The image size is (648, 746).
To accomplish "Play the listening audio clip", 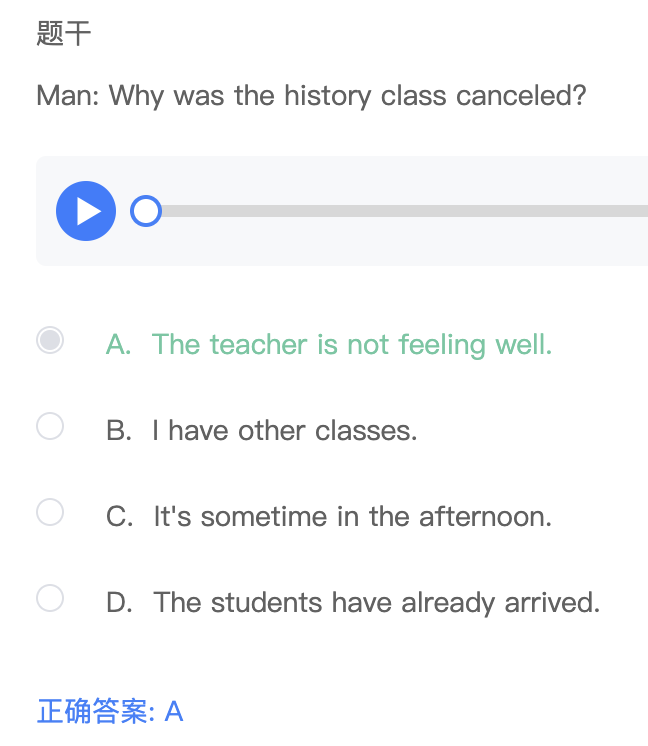I will click(86, 211).
